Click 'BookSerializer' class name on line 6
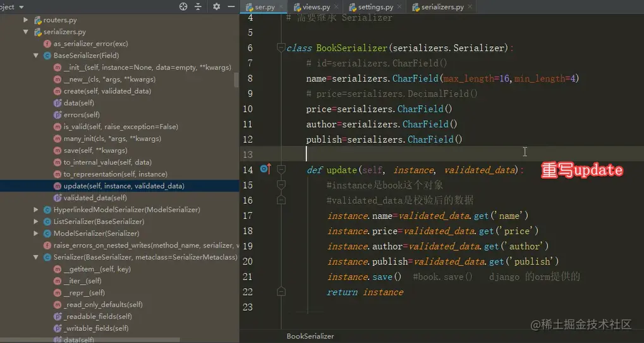 [351, 48]
